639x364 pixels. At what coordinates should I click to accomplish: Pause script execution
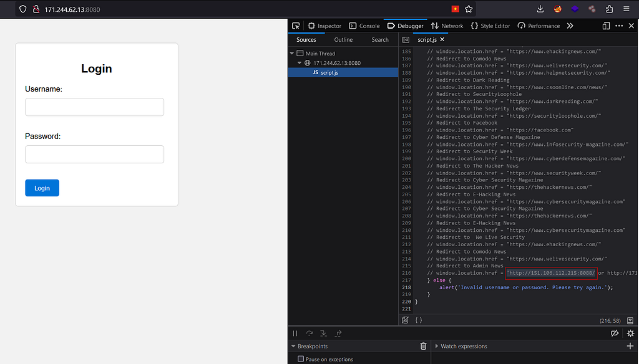pyautogui.click(x=295, y=333)
